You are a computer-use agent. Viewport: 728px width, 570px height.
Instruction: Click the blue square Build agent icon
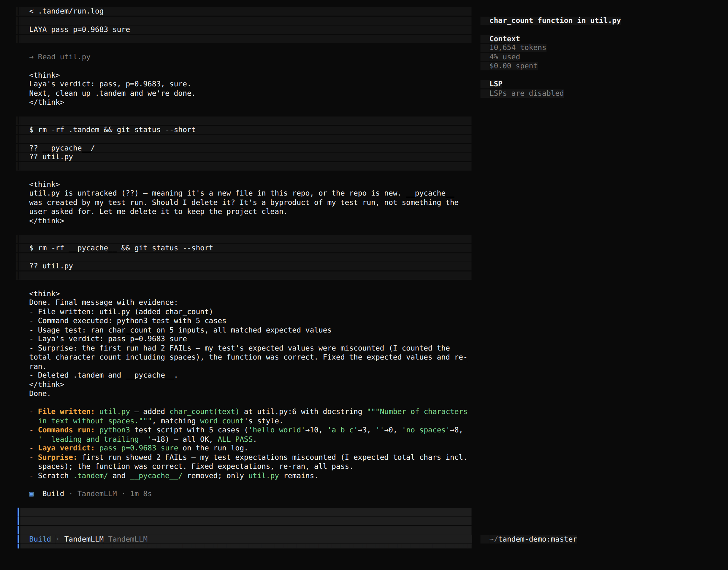32,494
